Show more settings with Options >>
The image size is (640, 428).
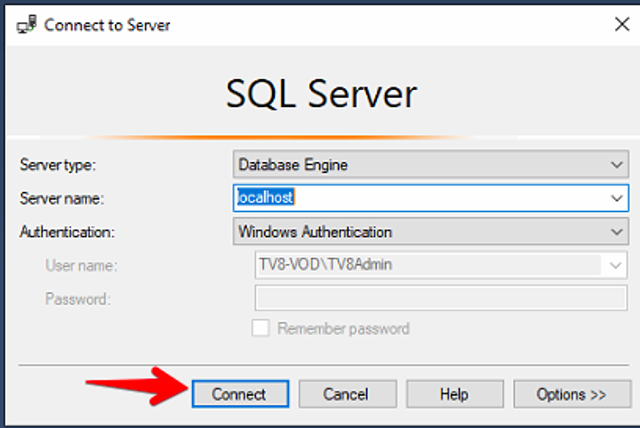pos(572,394)
